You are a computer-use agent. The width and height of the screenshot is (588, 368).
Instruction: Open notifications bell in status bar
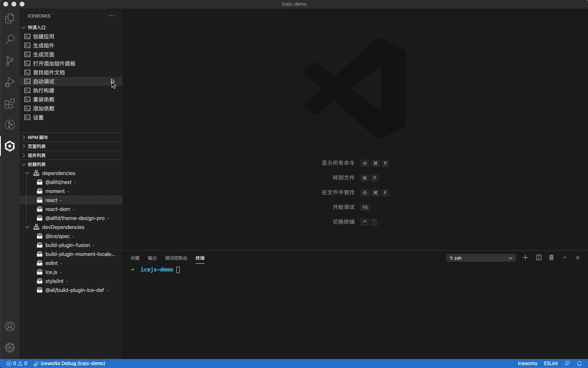point(579,364)
